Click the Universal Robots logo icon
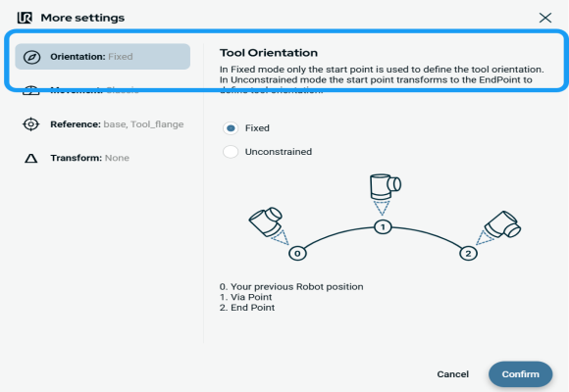 coord(25,18)
